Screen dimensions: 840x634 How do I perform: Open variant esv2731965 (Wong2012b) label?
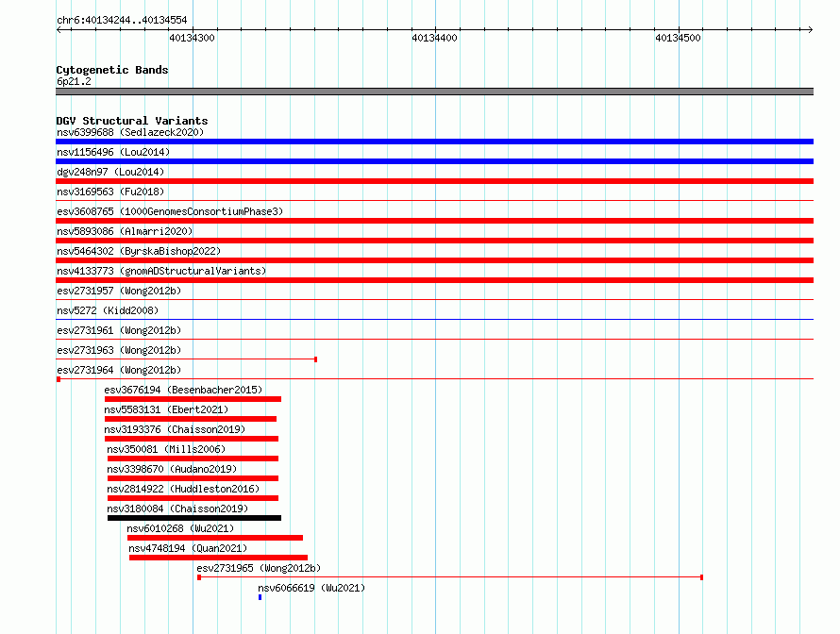(259, 568)
